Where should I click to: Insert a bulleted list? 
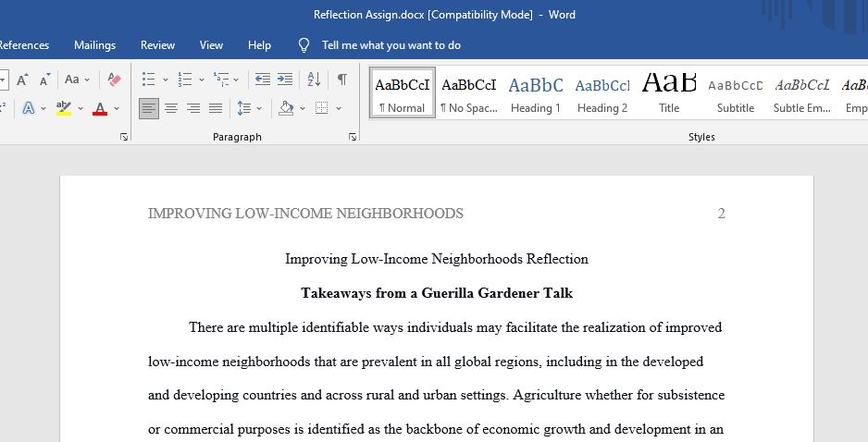pos(148,80)
